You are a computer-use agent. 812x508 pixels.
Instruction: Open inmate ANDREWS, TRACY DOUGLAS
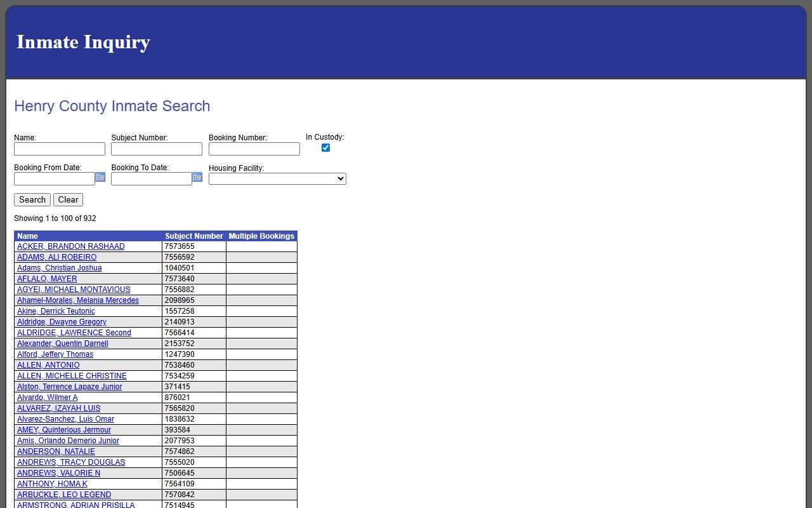71,462
